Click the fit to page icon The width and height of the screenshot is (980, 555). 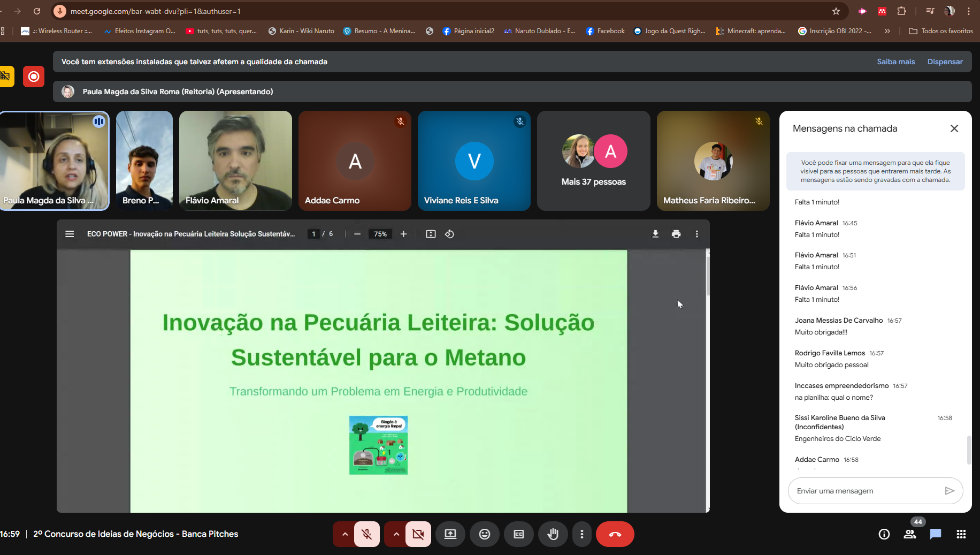point(431,234)
